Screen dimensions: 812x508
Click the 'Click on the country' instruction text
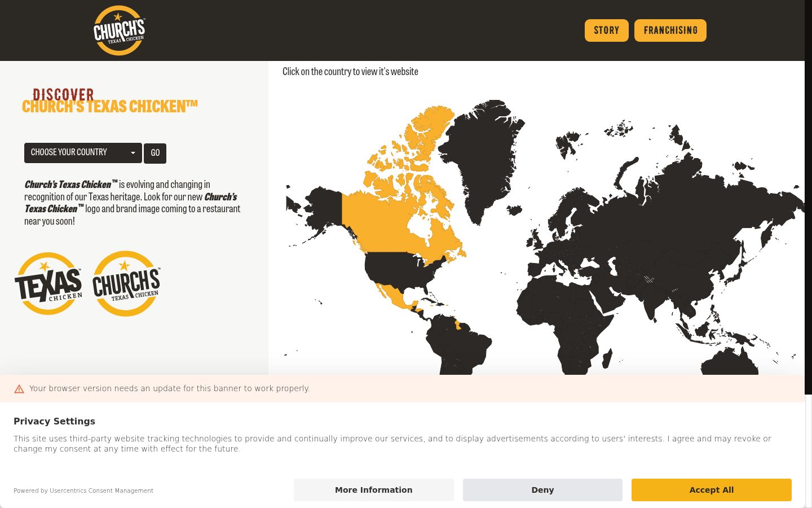(x=350, y=72)
